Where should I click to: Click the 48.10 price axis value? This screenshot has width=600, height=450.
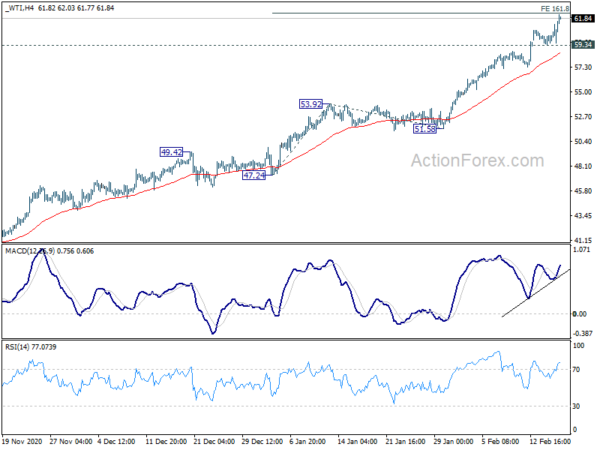[583, 166]
